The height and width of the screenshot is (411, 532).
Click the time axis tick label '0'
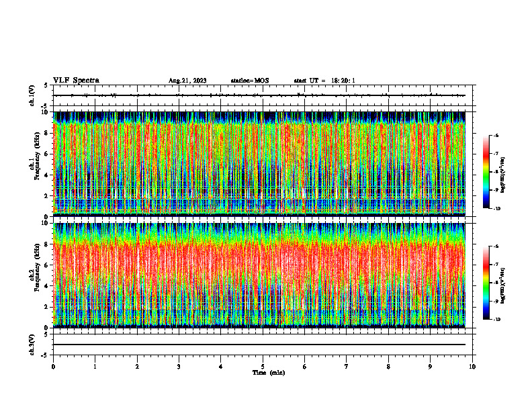(x=53, y=367)
